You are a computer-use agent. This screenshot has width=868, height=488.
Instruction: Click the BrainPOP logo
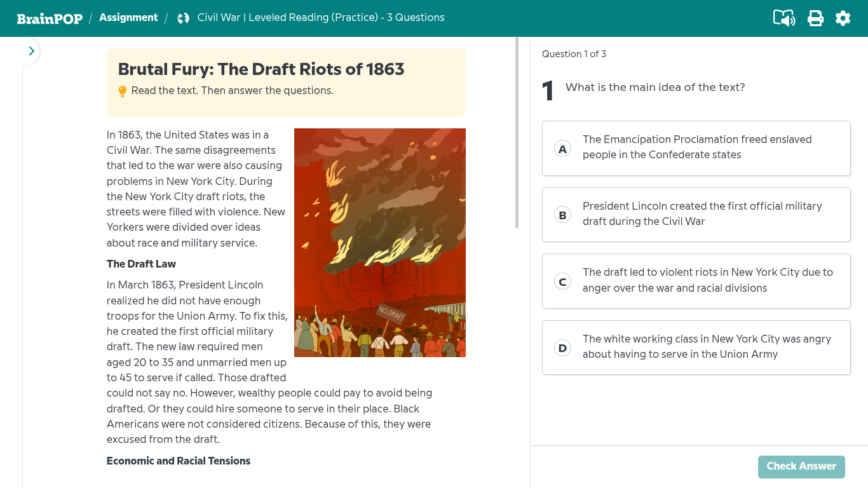50,18
